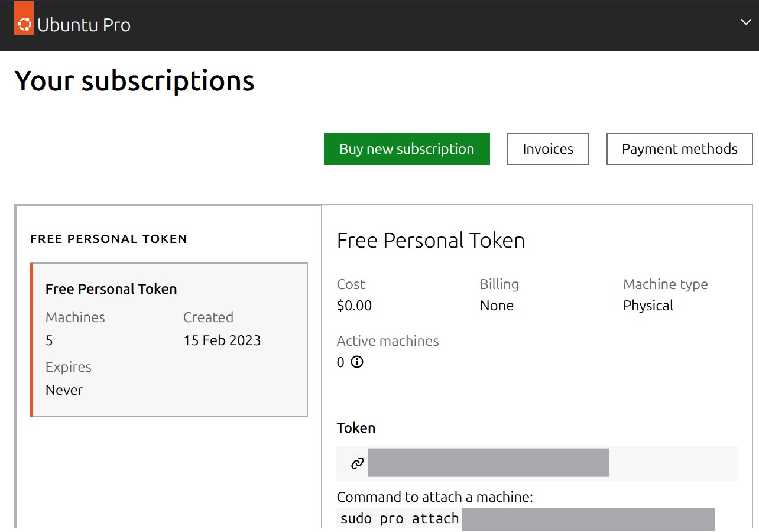Click the Billing 'None' value
Screen dimensions: 759x532
(497, 306)
